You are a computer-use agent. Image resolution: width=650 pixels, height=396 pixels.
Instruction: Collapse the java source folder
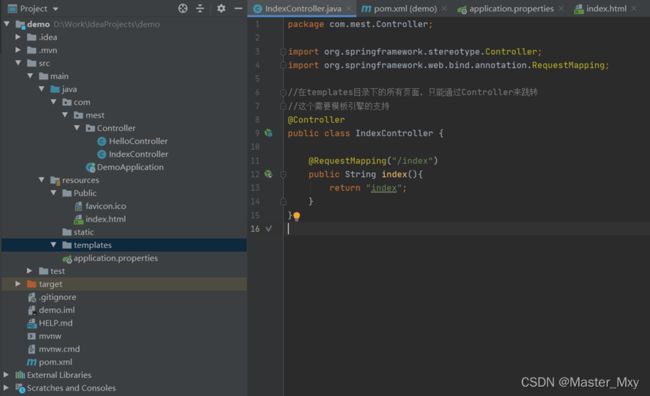click(x=42, y=89)
